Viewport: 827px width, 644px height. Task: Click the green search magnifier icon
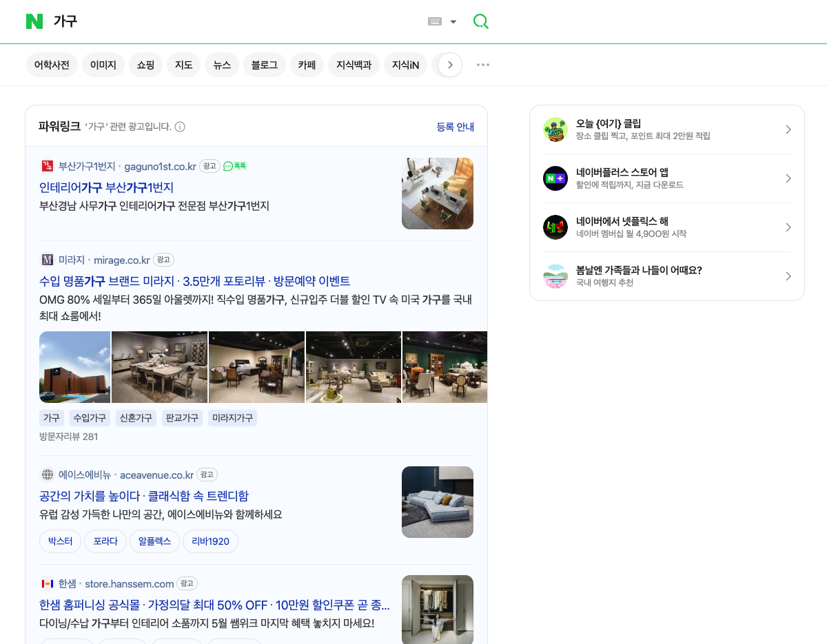pos(480,21)
